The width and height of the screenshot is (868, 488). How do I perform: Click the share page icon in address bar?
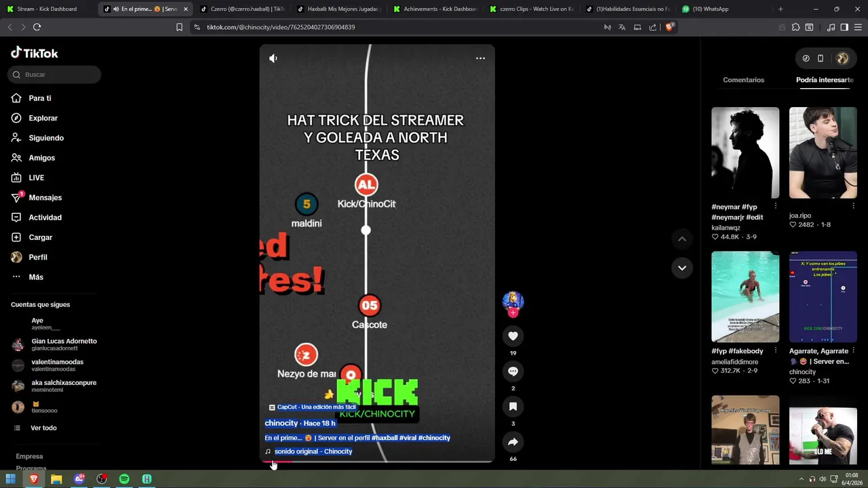652,27
